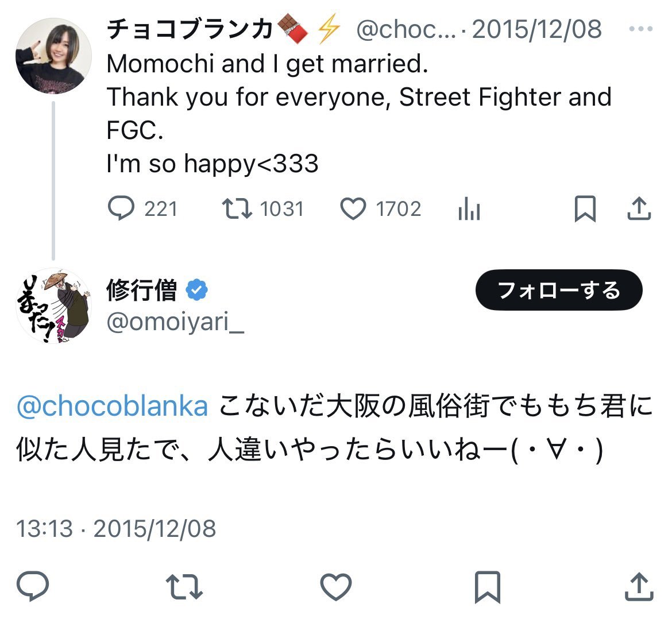Screen dimensions: 672x623
Task: Reply to the 修行僧 tweet
Action: tap(33, 587)
